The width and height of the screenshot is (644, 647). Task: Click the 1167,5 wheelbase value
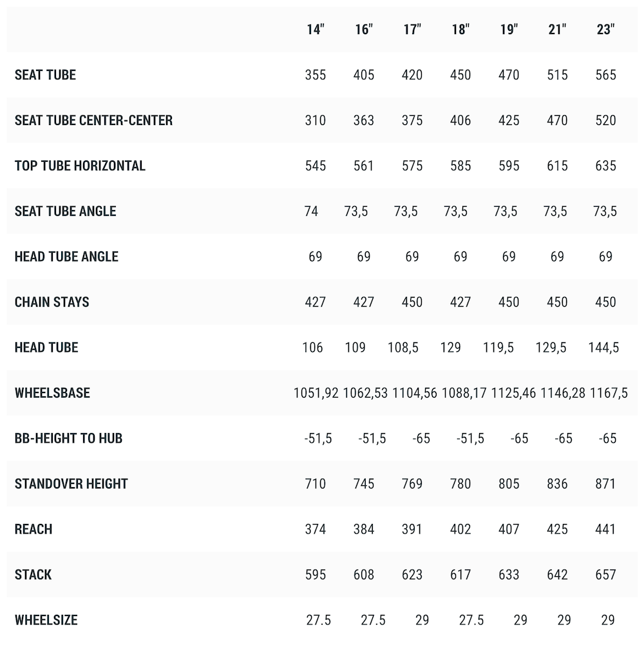coord(609,393)
